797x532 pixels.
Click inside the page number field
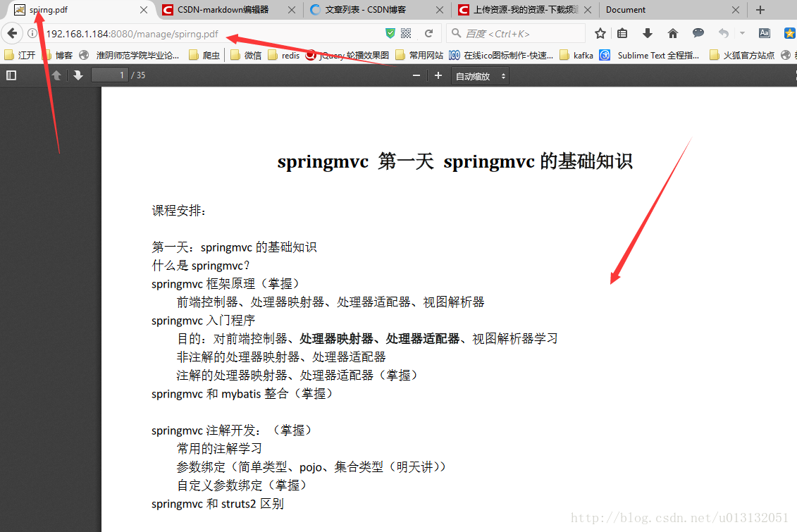point(109,75)
